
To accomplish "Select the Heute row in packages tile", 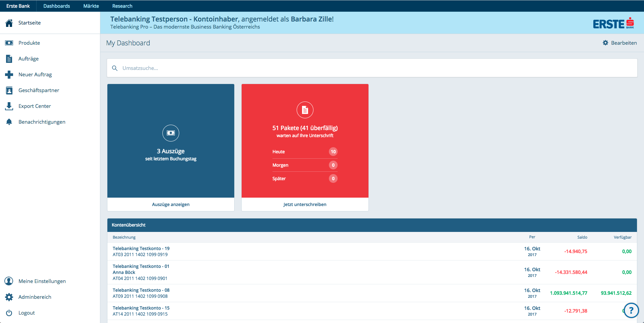I will coord(305,152).
